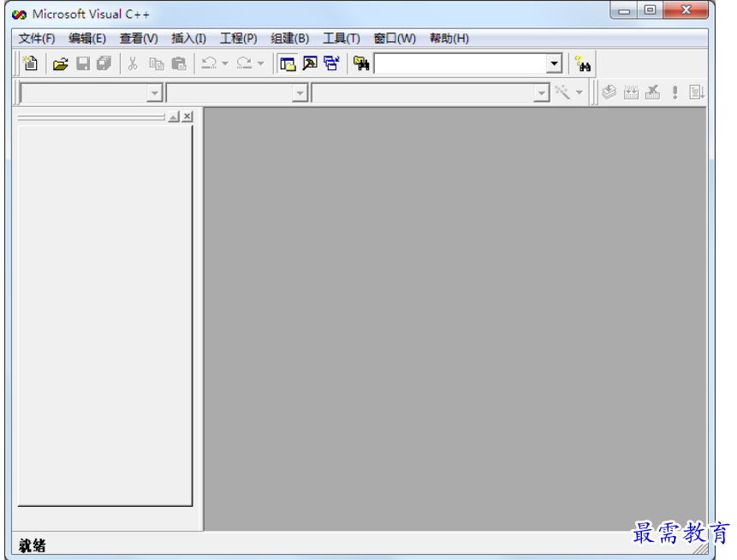
Task: Open the Find combo box dropdown arrow
Action: click(554, 63)
